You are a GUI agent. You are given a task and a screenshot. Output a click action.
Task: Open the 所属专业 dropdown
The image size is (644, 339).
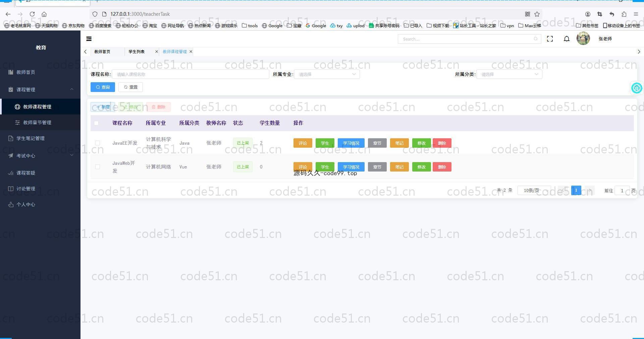(327, 74)
